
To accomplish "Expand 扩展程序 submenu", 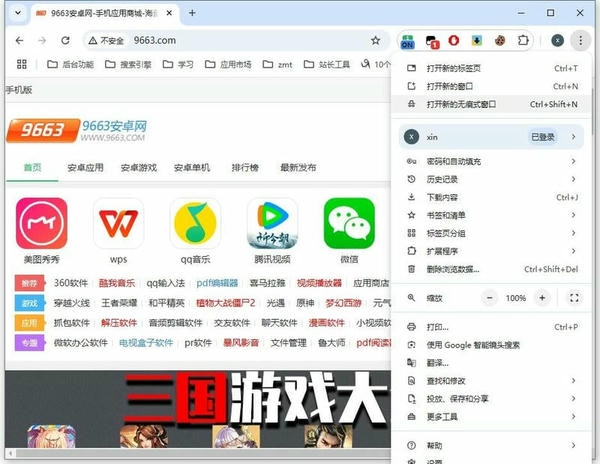I will [491, 251].
